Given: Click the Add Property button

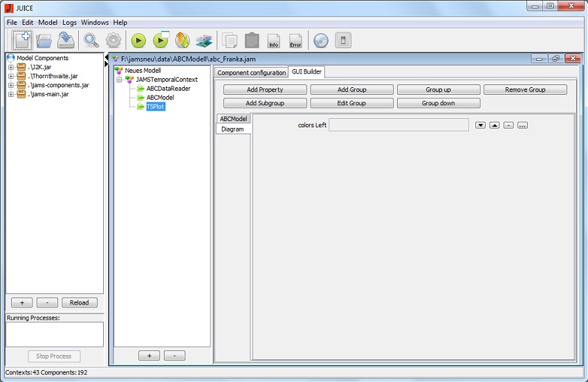Looking at the screenshot, I should pos(265,90).
